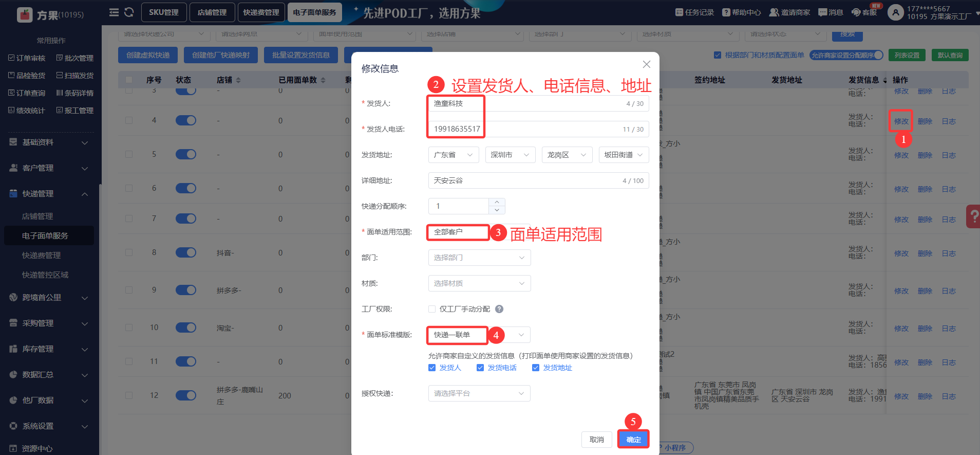This screenshot has height=455, width=980.
Task: Open 快递管控区域 in sidebar
Action: 45,275
